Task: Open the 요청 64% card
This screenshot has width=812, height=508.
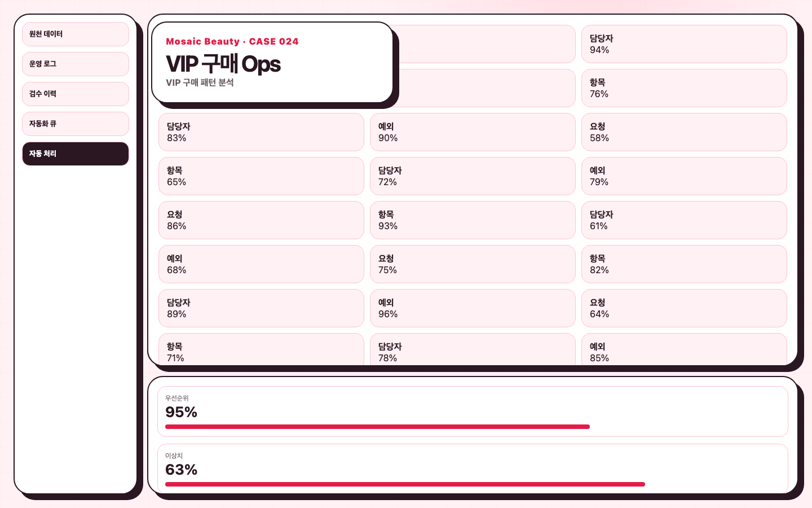Action: click(x=684, y=308)
